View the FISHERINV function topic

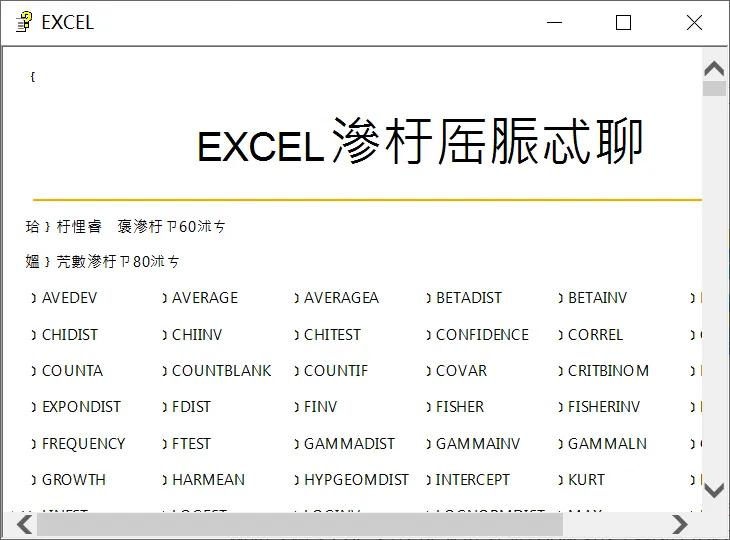point(604,407)
